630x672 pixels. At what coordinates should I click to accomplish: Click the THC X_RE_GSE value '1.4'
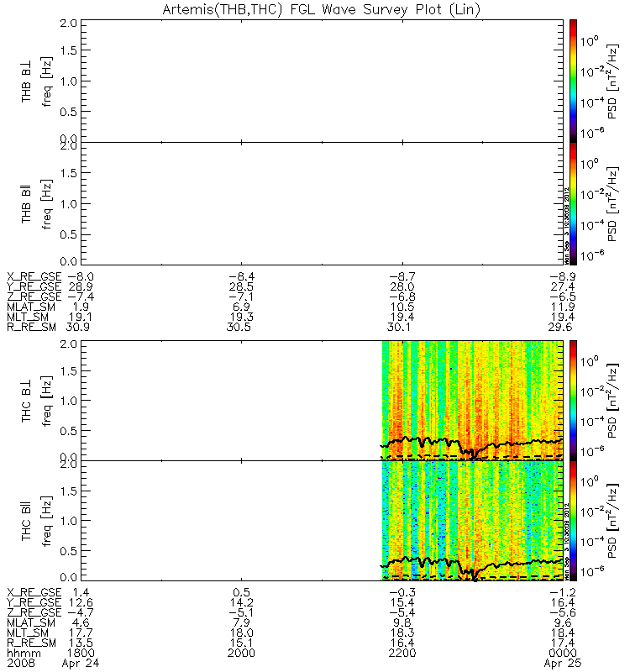pyautogui.click(x=81, y=592)
